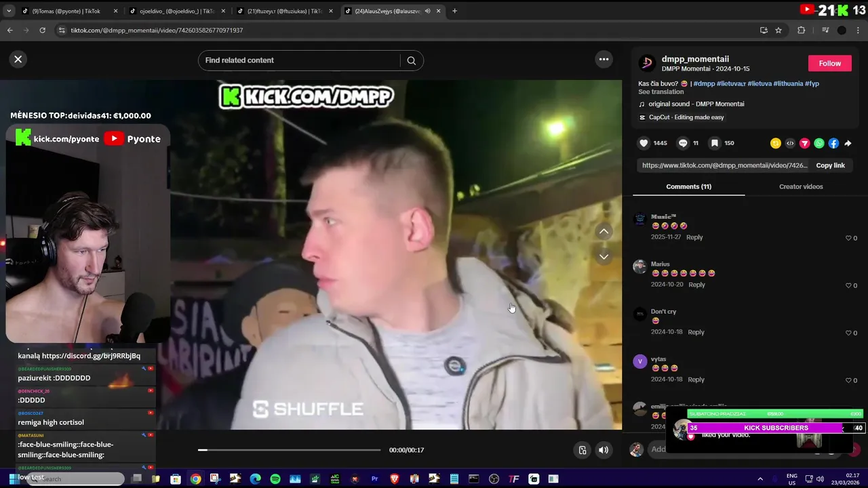Screen dimensions: 868x488
Task: Click Marius commenter avatar
Action: click(639, 266)
